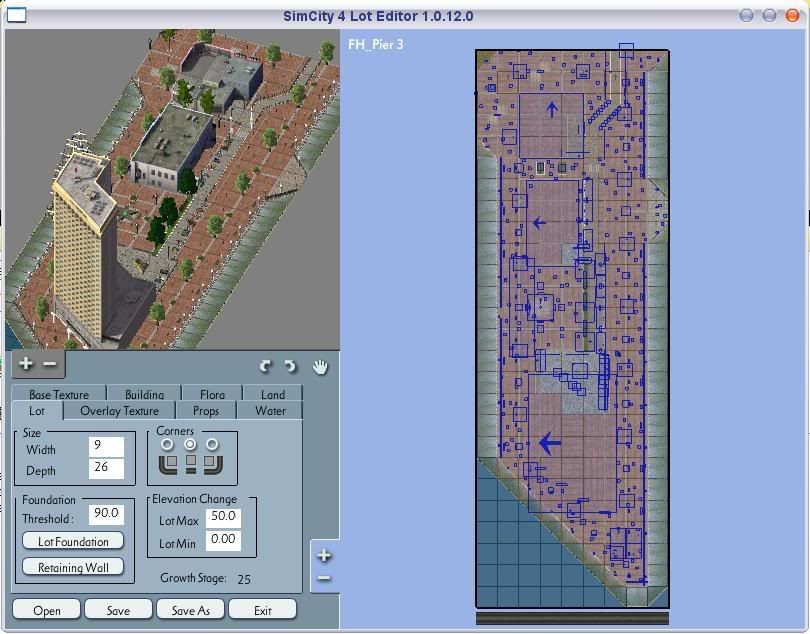
Task: Zoom out the lot plan view
Action: [x=324, y=578]
